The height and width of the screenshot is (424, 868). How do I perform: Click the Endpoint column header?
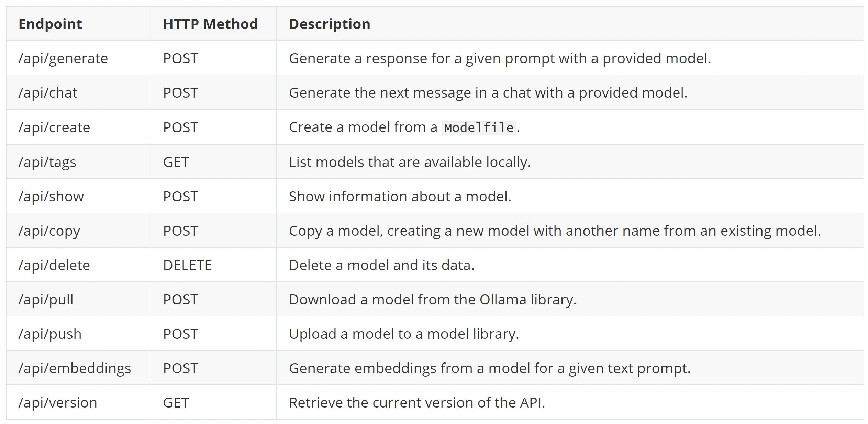tap(50, 24)
